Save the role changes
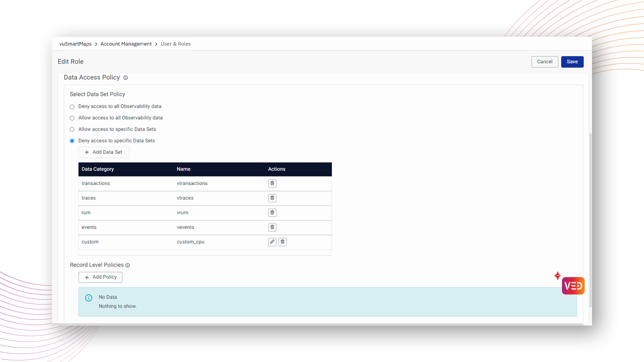Screen dimensions: 644x362 pos(572,62)
